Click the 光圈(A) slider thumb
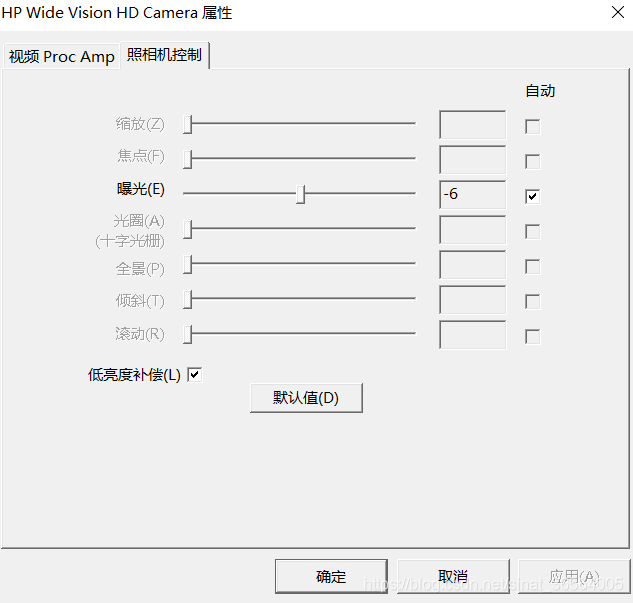Image resolution: width=633 pixels, height=603 pixels. tap(187, 229)
